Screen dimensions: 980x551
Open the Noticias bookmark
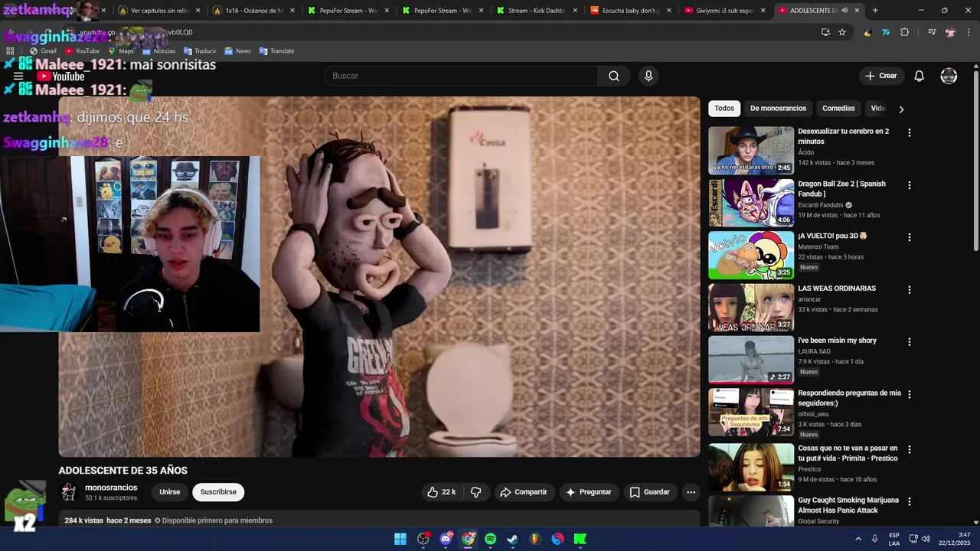click(158, 51)
